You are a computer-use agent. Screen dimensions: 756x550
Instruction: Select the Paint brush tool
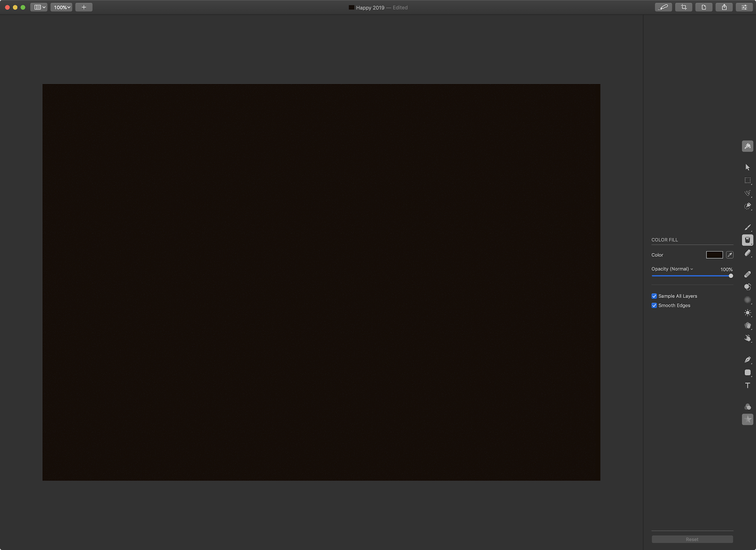point(747,228)
